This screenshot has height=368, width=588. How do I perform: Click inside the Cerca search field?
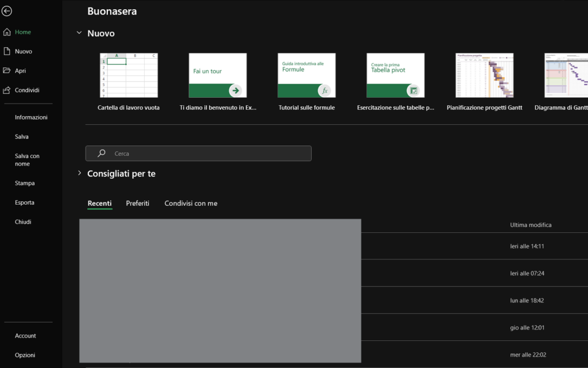[x=207, y=154]
